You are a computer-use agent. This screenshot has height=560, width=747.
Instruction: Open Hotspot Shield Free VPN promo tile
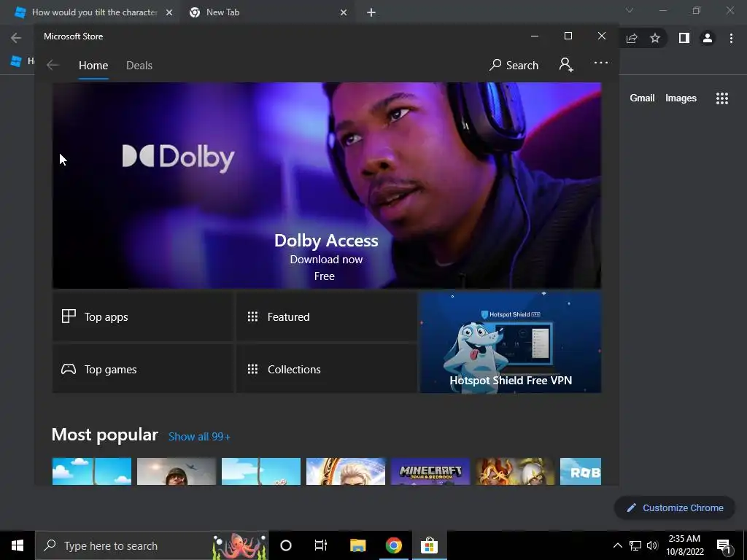[x=510, y=343]
